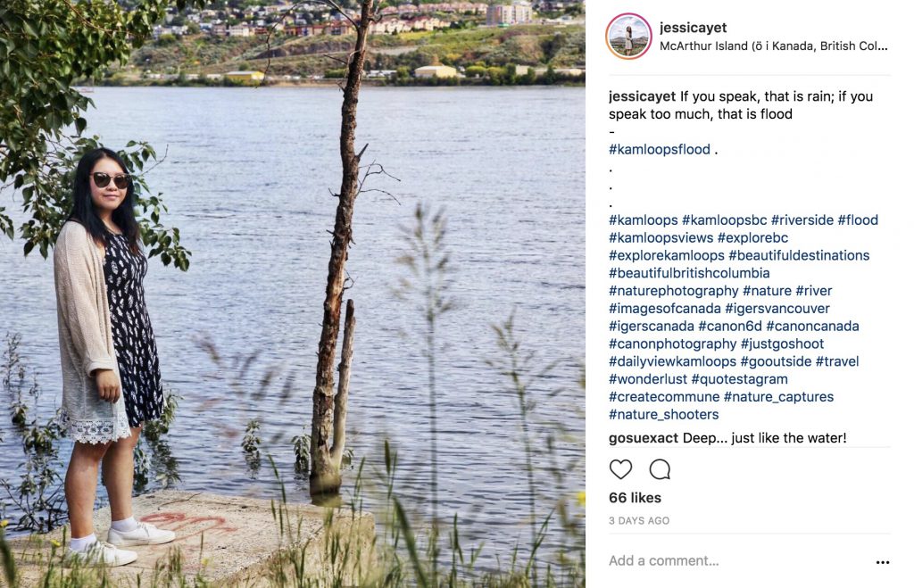Open commenter gosuexact's profile
914x588 pixels.
coord(643,437)
